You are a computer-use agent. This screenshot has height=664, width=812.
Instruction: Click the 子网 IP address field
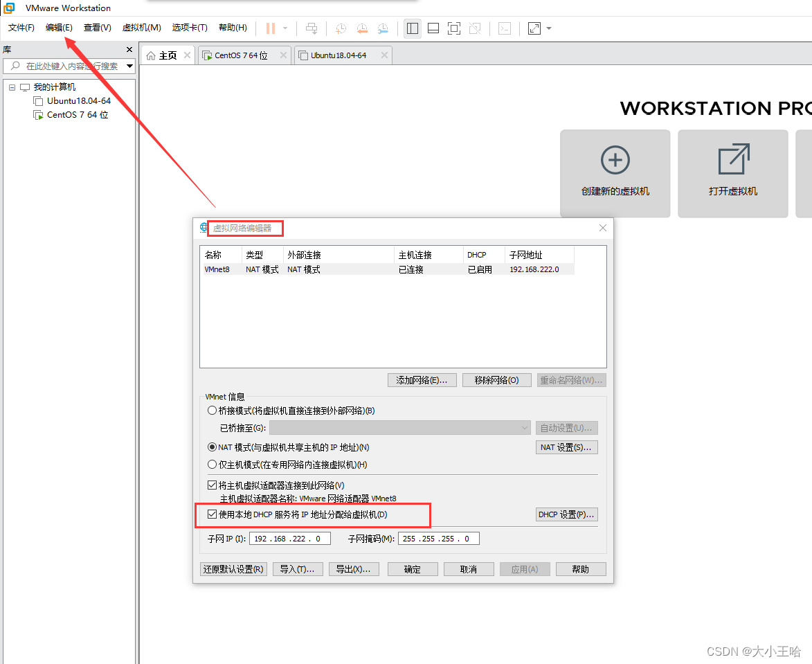pyautogui.click(x=290, y=539)
